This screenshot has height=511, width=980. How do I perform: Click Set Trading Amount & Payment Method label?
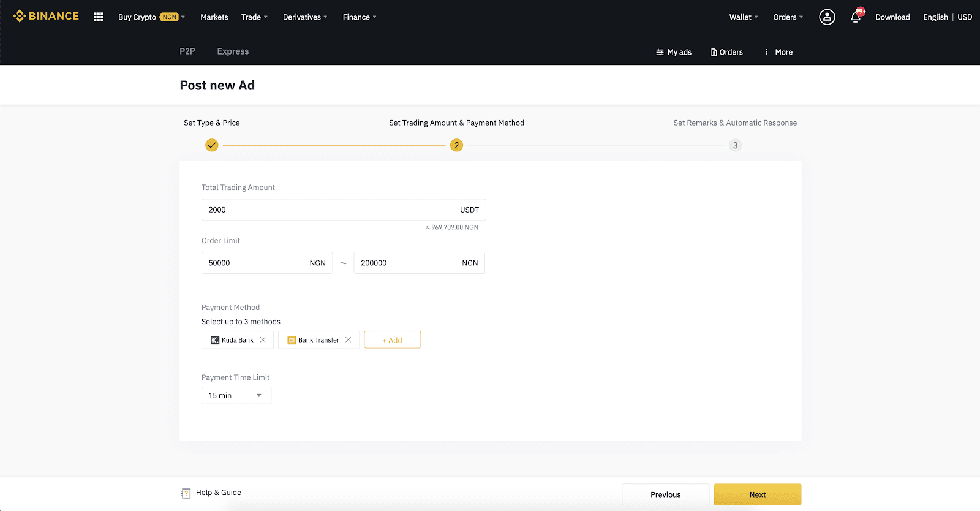(x=456, y=123)
